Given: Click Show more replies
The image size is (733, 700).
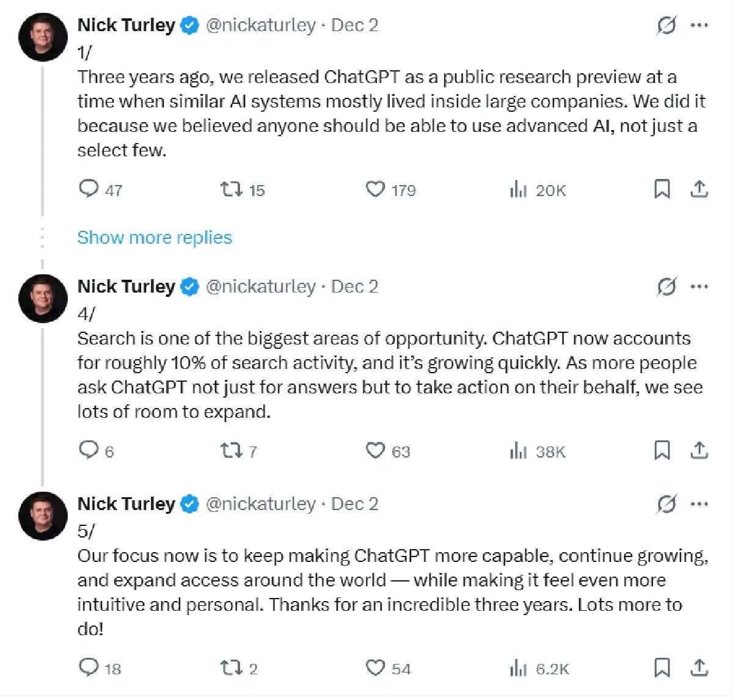Looking at the screenshot, I should 154,237.
